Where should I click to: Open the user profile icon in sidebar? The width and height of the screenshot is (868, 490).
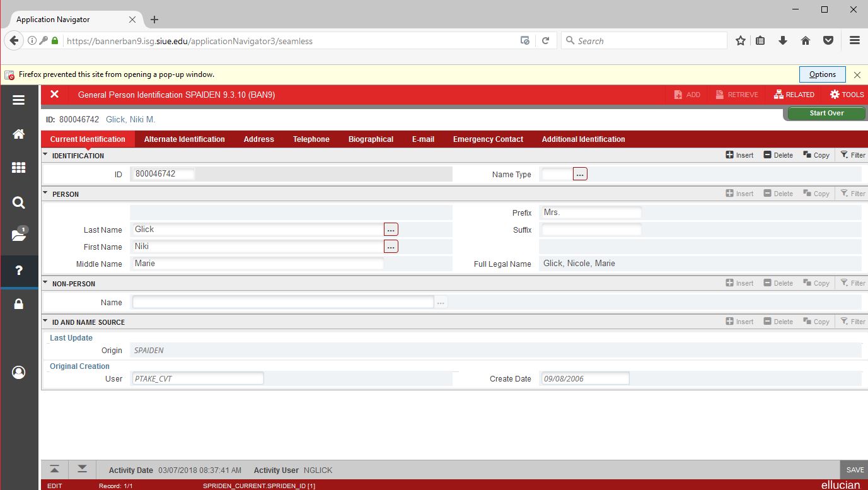click(x=19, y=373)
